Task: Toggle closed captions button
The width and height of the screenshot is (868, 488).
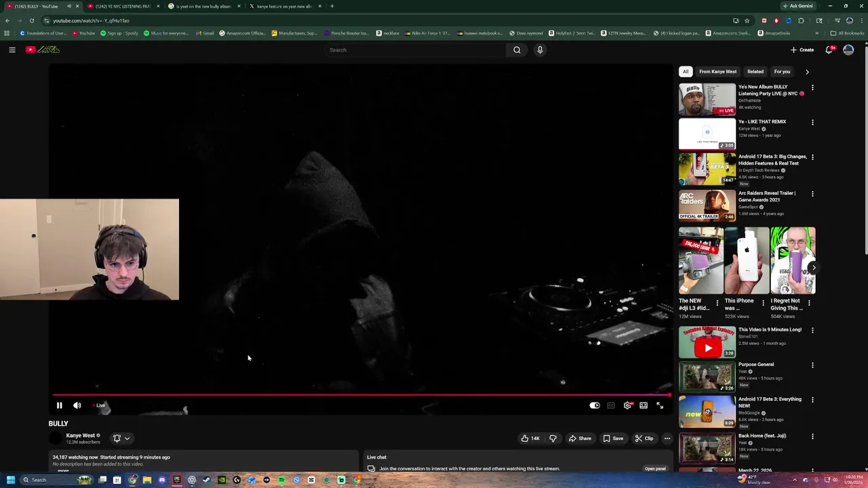Action: pyautogui.click(x=611, y=405)
